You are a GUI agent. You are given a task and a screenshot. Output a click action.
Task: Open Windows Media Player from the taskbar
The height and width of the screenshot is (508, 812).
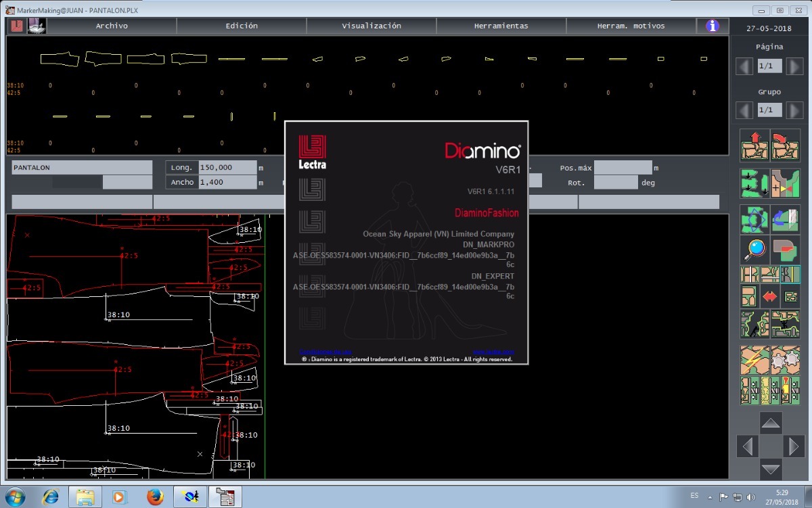tap(120, 497)
